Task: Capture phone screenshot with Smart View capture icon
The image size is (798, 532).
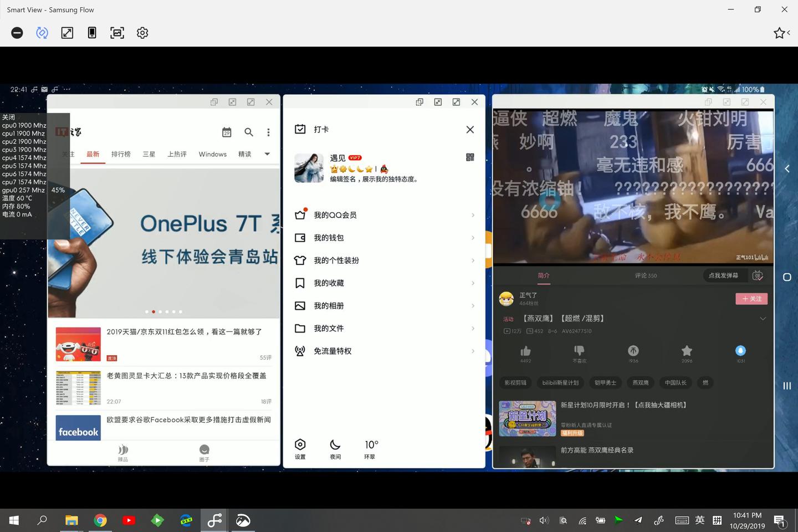Action: 117,33
